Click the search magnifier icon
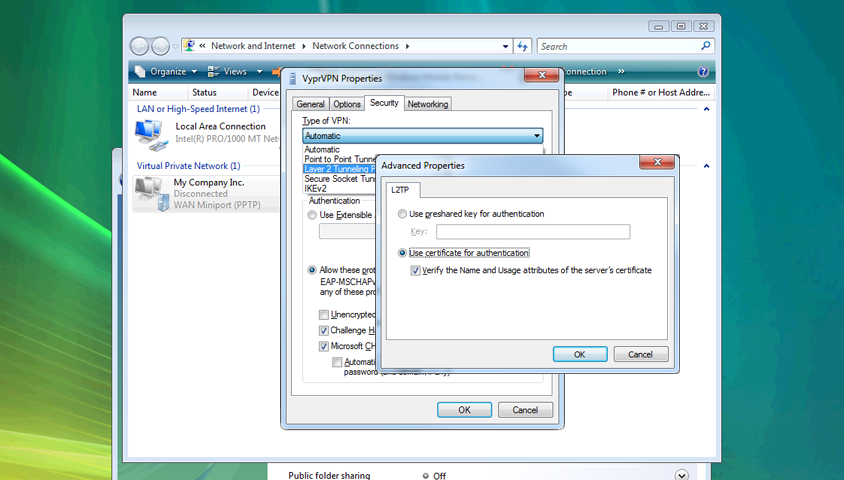Viewport: 844px width, 480px height. 706,46
